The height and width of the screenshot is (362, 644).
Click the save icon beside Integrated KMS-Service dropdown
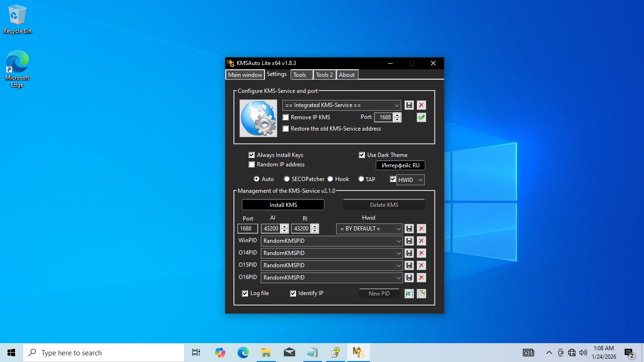point(409,105)
